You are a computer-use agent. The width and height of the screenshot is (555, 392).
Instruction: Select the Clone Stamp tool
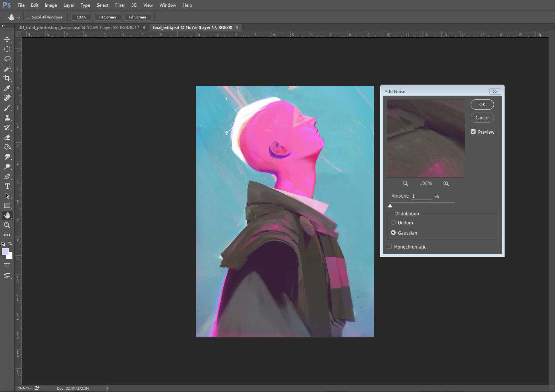coord(7,117)
